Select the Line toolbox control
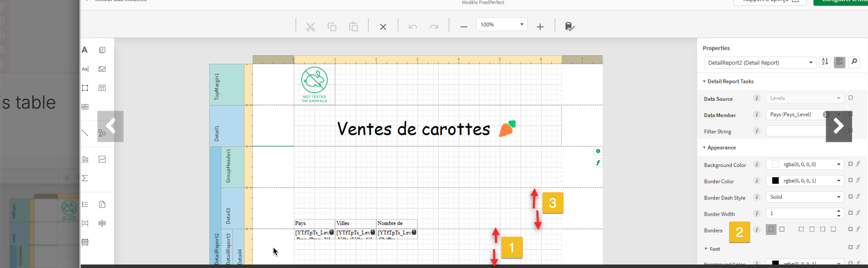 click(85, 133)
